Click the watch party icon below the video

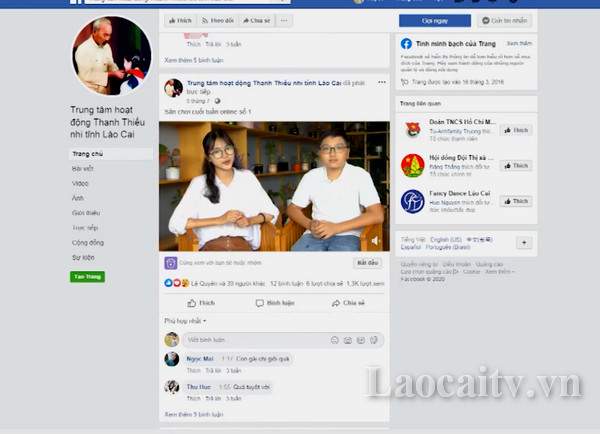coord(171,263)
